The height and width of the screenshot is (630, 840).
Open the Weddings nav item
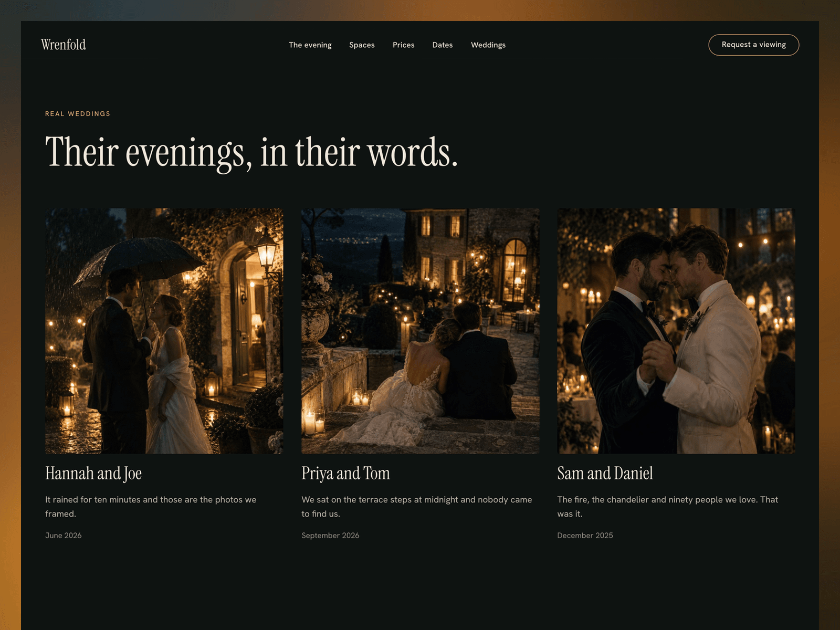click(488, 45)
